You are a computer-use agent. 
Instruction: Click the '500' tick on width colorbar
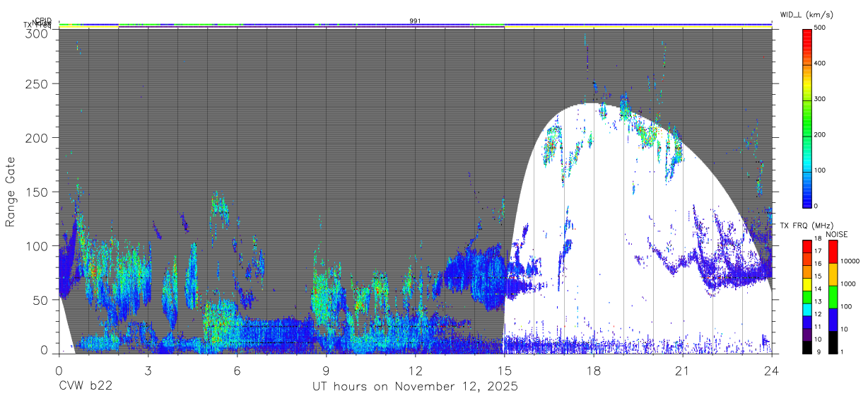click(x=821, y=28)
